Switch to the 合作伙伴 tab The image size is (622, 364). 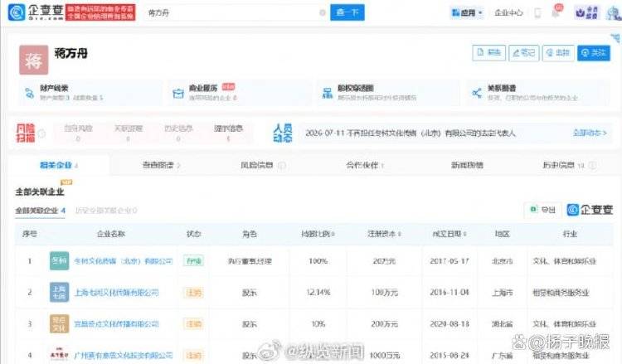tap(365, 165)
